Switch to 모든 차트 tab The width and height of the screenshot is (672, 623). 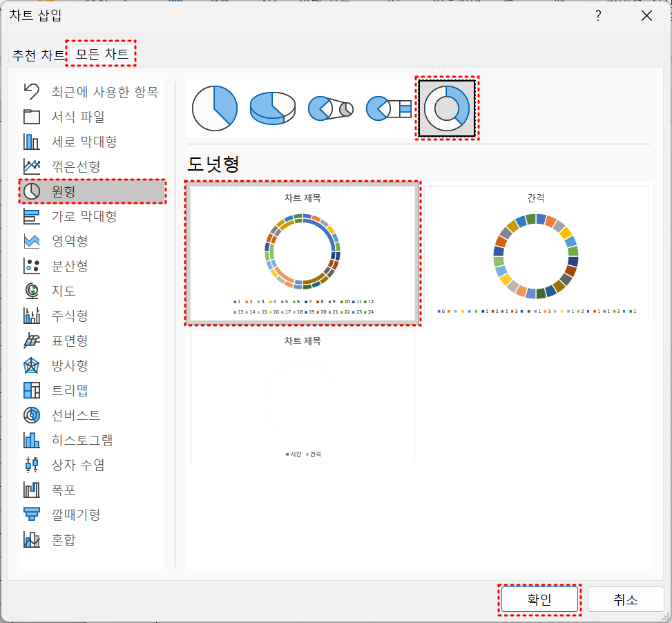(x=102, y=54)
